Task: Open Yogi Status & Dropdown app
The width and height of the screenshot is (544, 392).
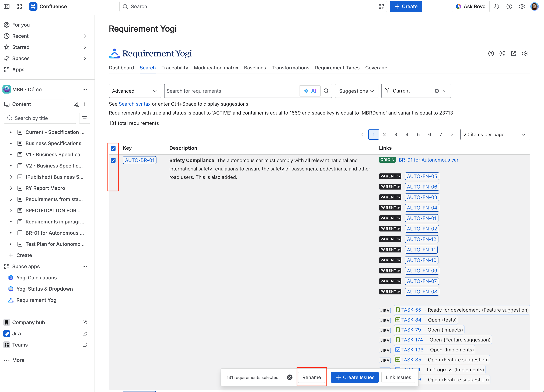Action: coord(44,289)
